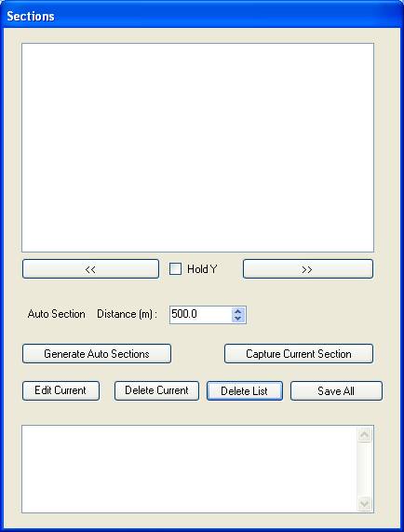Click the Sections window title bar

202,16
